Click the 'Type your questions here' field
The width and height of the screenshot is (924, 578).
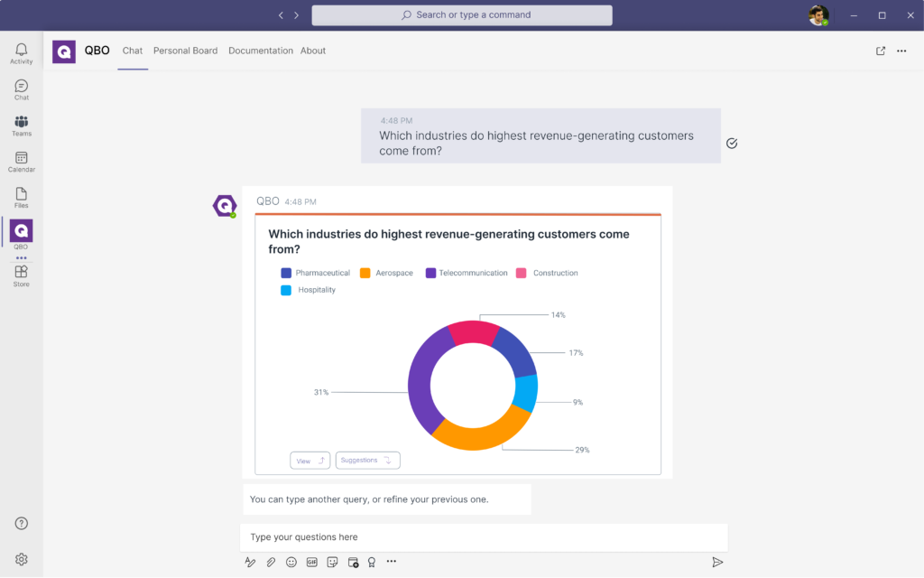coord(484,537)
